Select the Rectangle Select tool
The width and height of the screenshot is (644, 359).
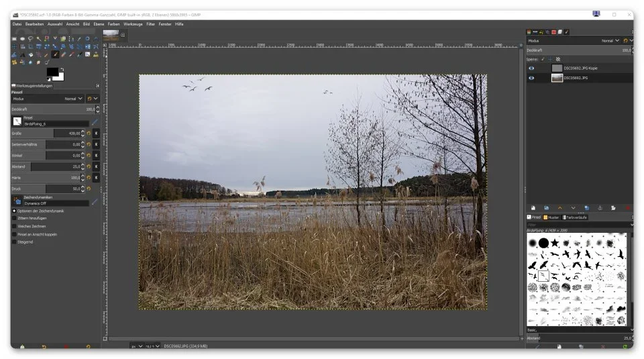click(x=14, y=39)
